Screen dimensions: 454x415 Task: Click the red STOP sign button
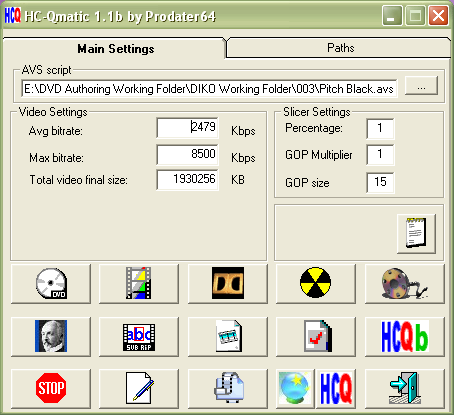[51, 389]
